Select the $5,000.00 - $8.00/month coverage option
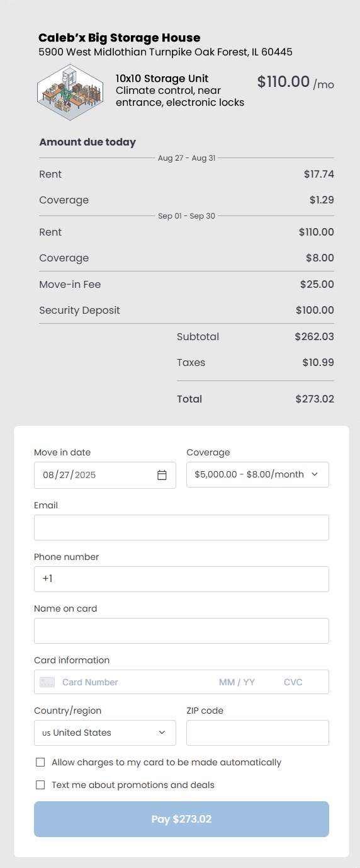The width and height of the screenshot is (360, 868). (x=257, y=474)
